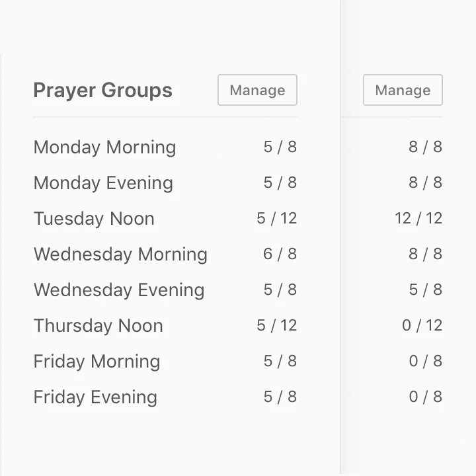
Task: Open the Tuesday Noon prayer group
Action: pos(94,218)
